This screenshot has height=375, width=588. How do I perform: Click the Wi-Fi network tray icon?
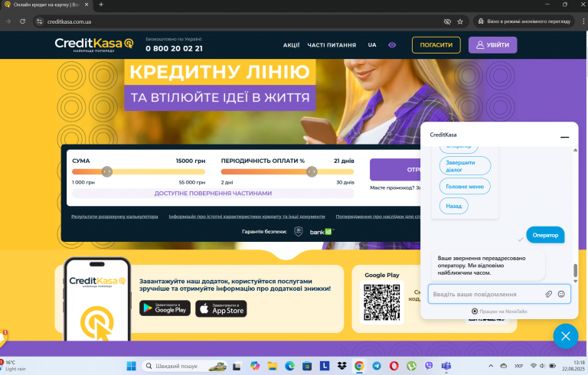[533, 366]
